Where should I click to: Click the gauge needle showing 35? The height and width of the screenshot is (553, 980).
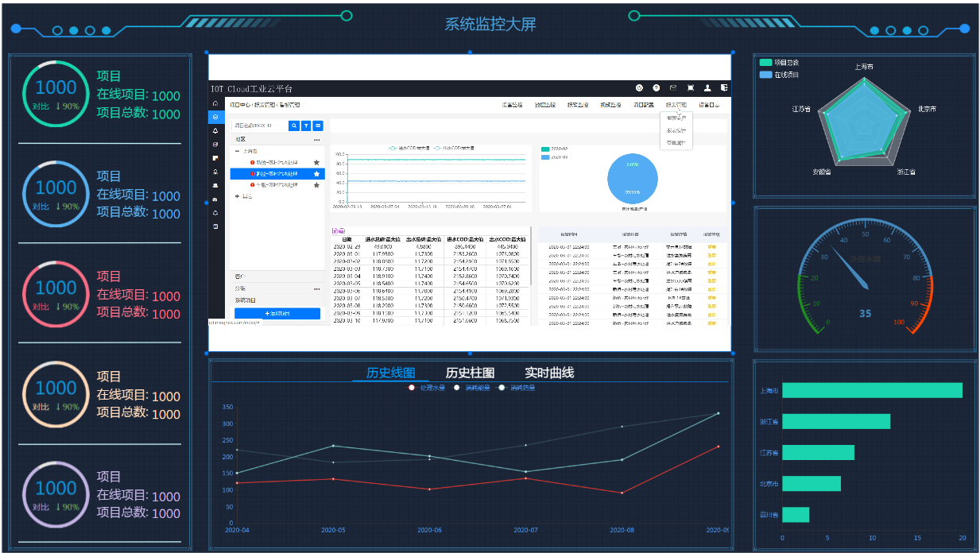tap(849, 269)
